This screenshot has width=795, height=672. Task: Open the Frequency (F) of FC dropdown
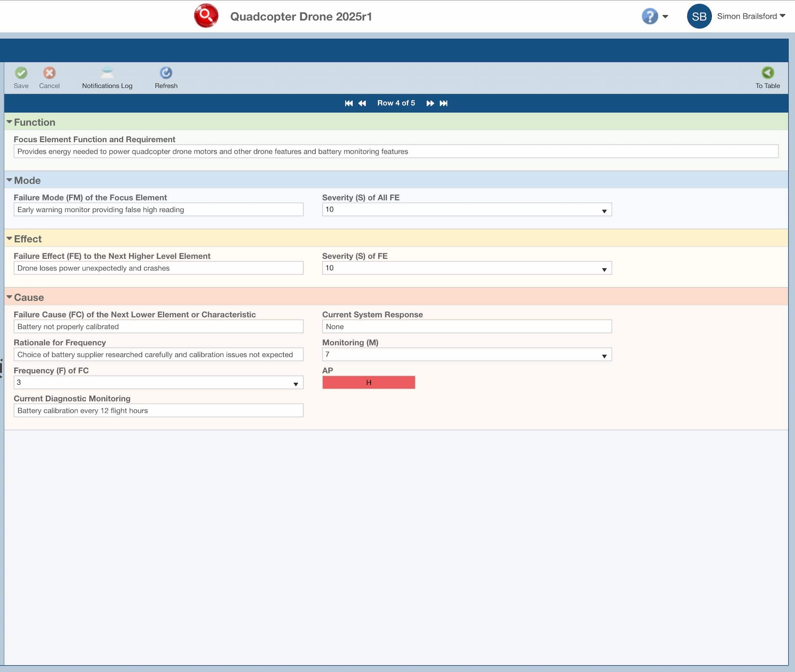[296, 383]
